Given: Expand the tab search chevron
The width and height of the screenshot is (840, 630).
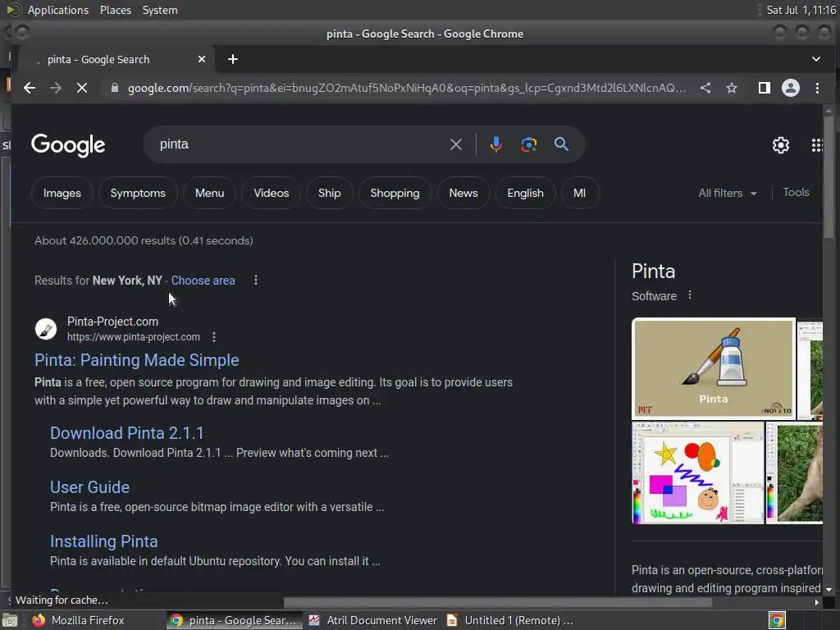Looking at the screenshot, I should pyautogui.click(x=816, y=59).
